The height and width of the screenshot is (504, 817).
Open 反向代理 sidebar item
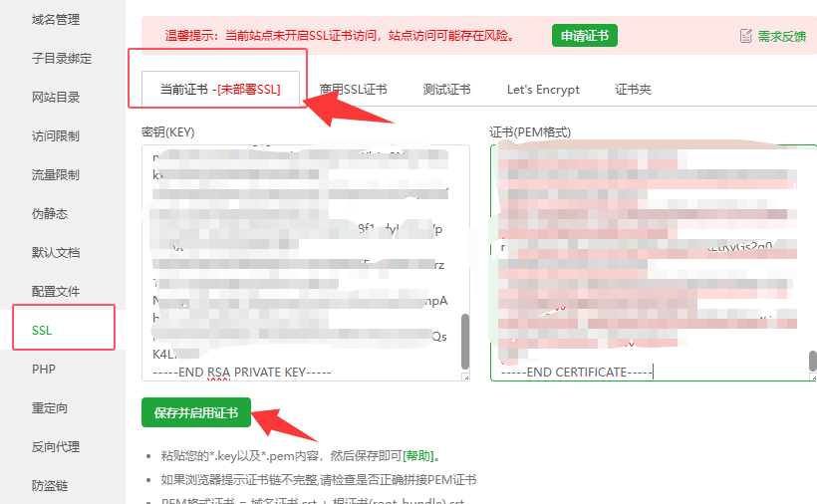tap(56, 446)
